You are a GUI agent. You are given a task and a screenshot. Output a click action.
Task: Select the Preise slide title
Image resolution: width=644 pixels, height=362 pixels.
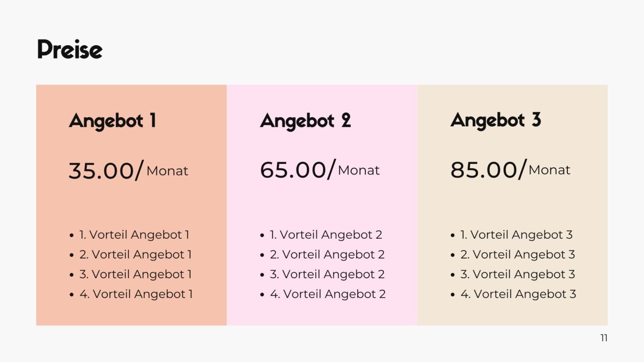click(69, 49)
